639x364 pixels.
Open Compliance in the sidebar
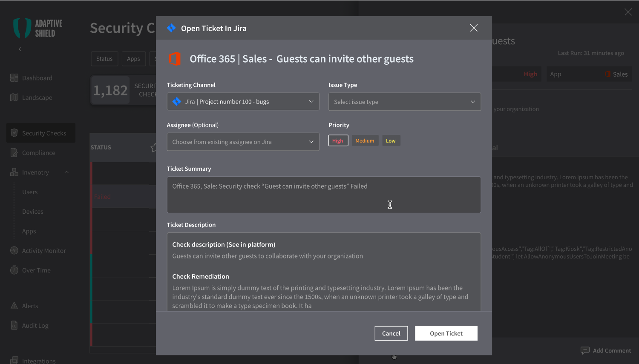pos(39,153)
